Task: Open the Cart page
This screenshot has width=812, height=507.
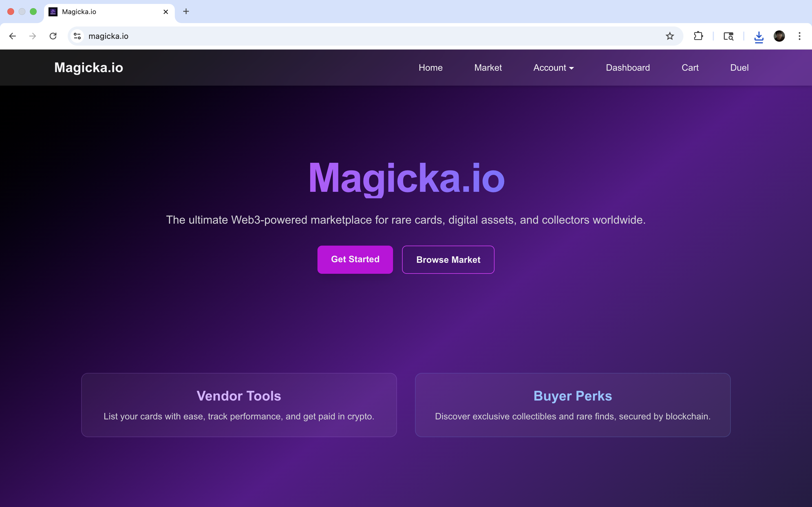Action: [690, 68]
